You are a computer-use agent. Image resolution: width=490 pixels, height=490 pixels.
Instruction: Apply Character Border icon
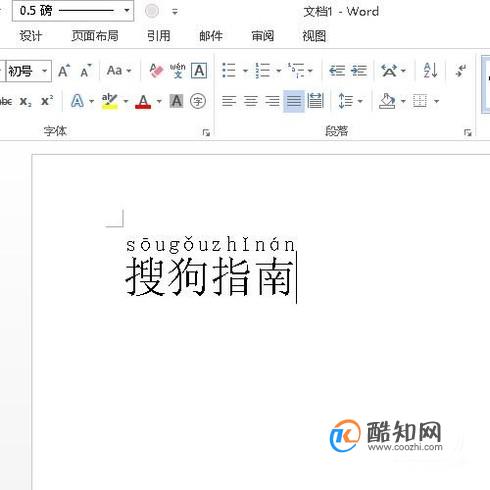pos(199,71)
